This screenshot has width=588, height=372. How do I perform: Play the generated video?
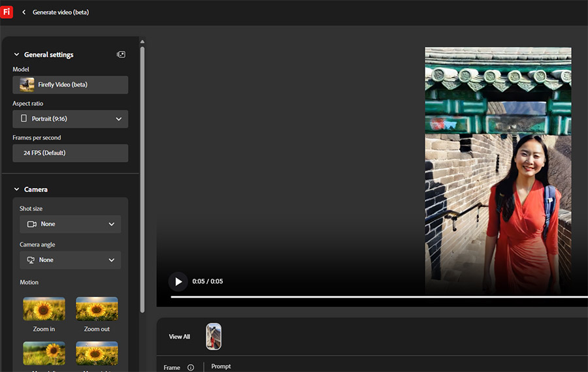tap(178, 281)
